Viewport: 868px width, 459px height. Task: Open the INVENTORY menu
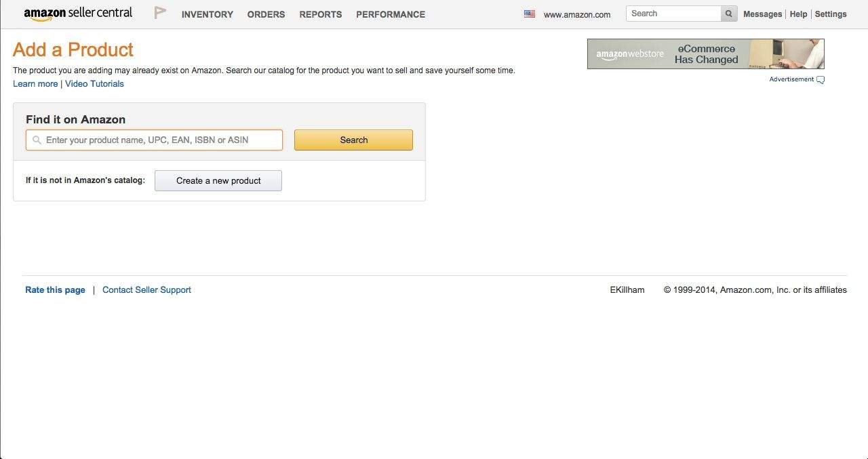pyautogui.click(x=207, y=14)
